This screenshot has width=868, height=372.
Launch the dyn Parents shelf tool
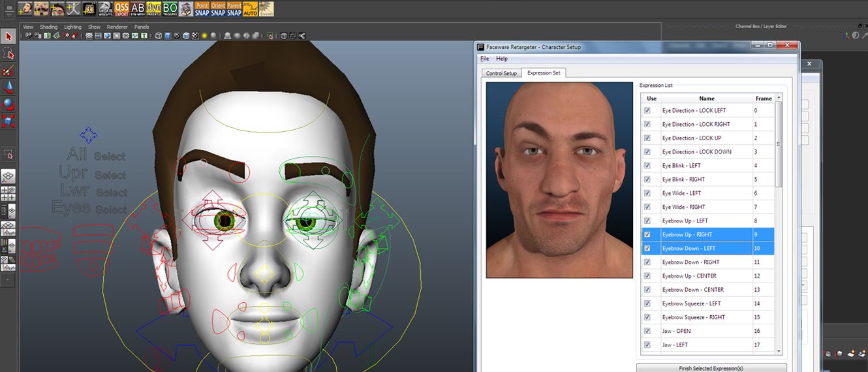click(x=153, y=8)
